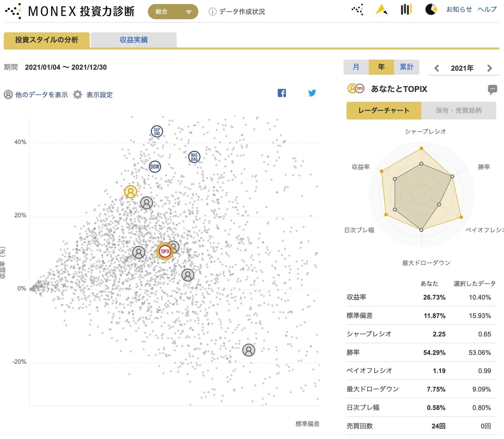Open the お知らせ link
The height and width of the screenshot is (439, 504).
tap(459, 9)
